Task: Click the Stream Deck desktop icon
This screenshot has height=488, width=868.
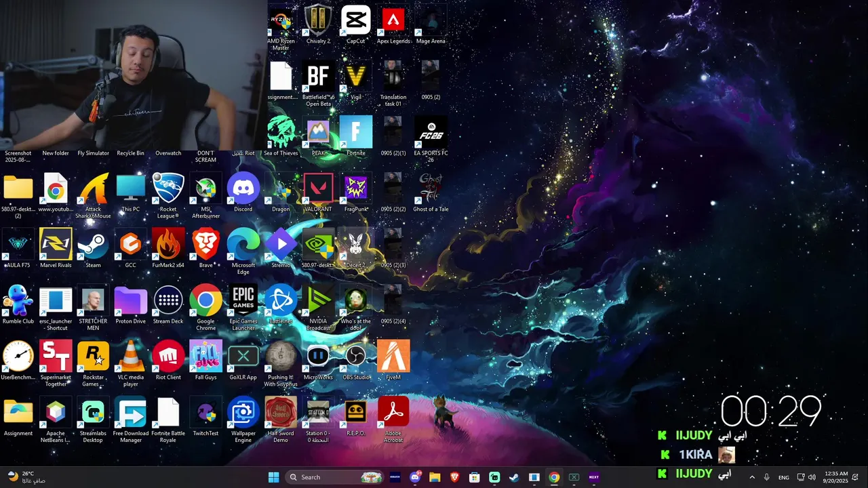Action: 168,301
